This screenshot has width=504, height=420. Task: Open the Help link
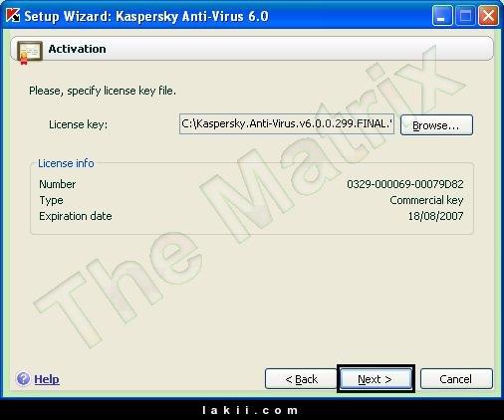pyautogui.click(x=47, y=379)
